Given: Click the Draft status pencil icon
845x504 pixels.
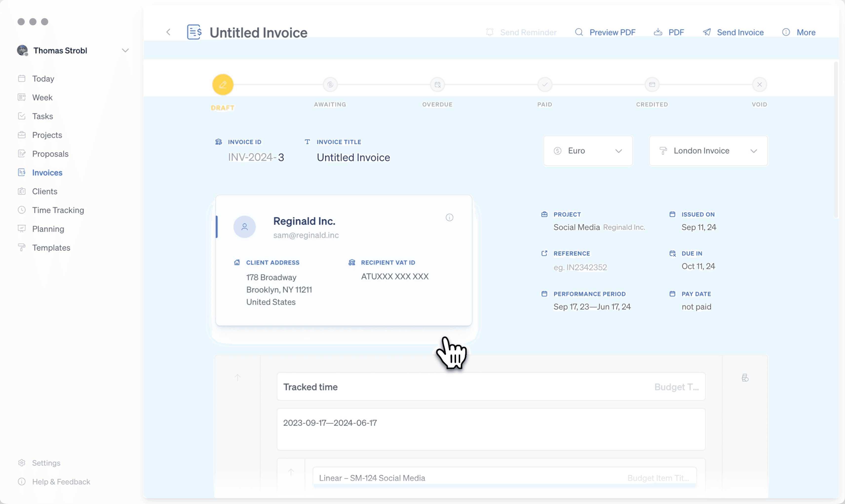Looking at the screenshot, I should tap(223, 85).
